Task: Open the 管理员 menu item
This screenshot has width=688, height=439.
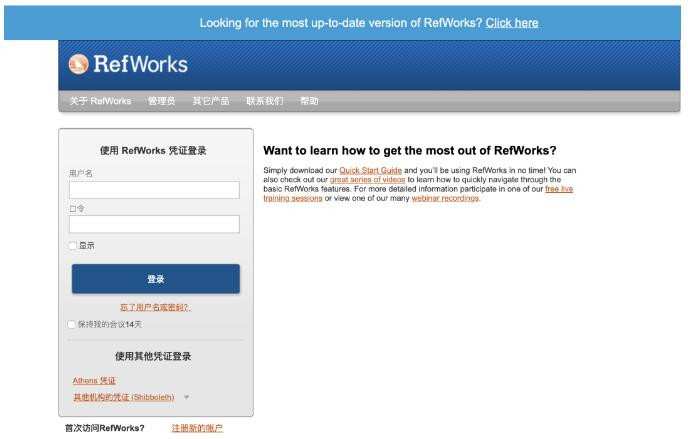Action: point(161,101)
